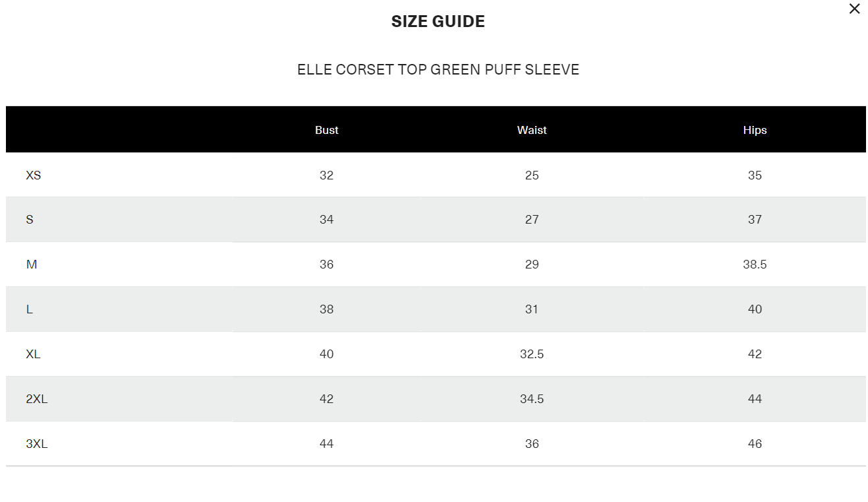Click the Hips column header
Screen dimensions: 868x502
point(755,130)
